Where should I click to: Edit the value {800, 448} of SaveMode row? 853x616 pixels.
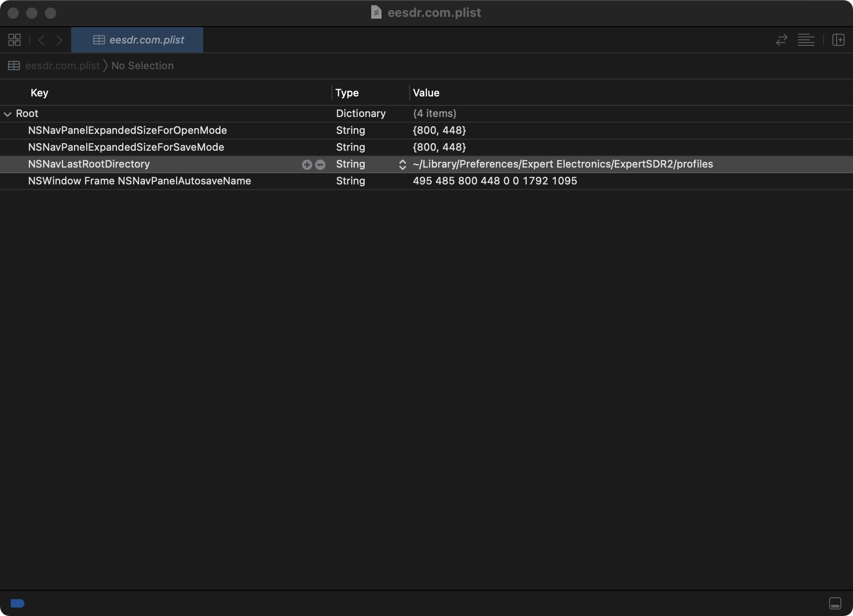(x=439, y=147)
